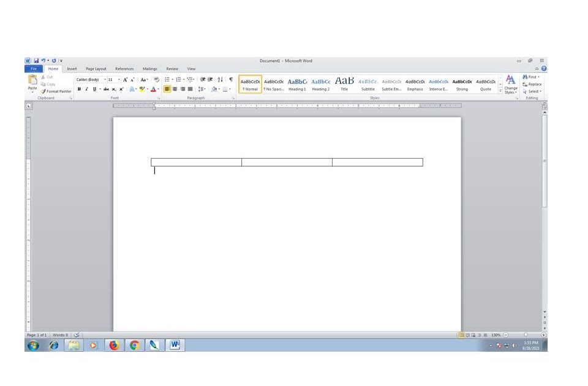The width and height of the screenshot is (588, 386).
Task: Click the Sort icon in Paragraph group
Action: [220, 79]
